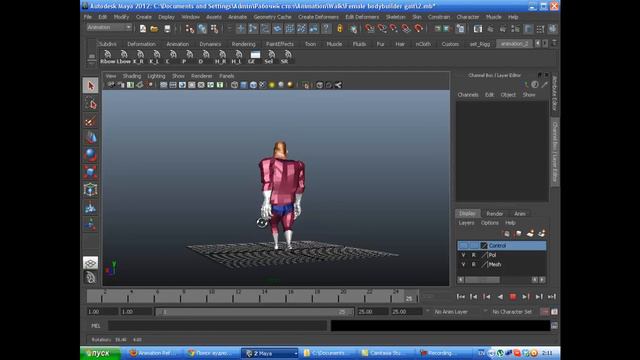This screenshot has height=360, width=640.
Task: Activate the Move tool (cone icon)
Action: pos(90,138)
